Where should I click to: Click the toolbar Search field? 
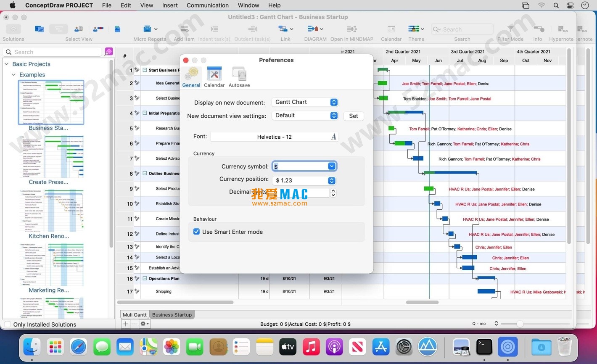(x=462, y=29)
